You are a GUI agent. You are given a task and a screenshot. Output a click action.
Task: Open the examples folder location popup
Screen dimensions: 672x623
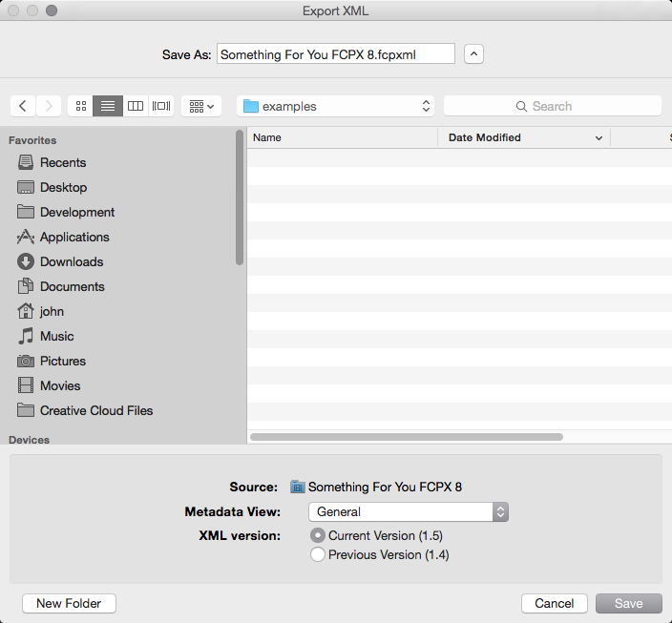point(335,106)
